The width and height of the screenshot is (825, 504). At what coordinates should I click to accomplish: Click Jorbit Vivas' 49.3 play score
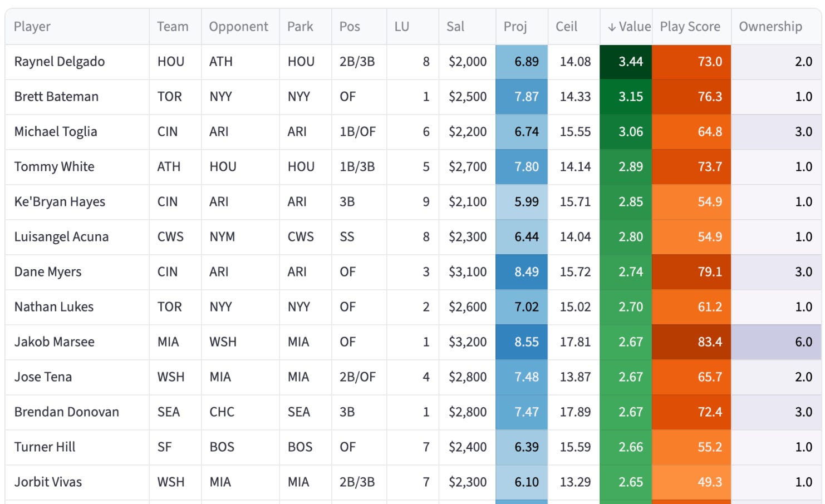(691, 482)
